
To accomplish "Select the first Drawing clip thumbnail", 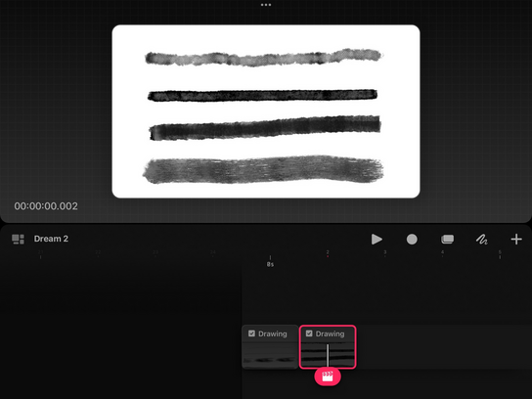I will pyautogui.click(x=270, y=355).
